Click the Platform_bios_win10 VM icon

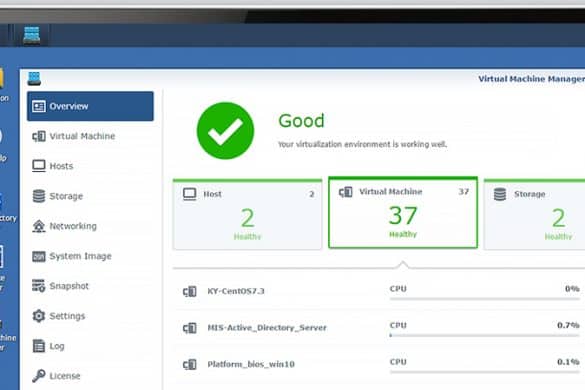(x=190, y=364)
